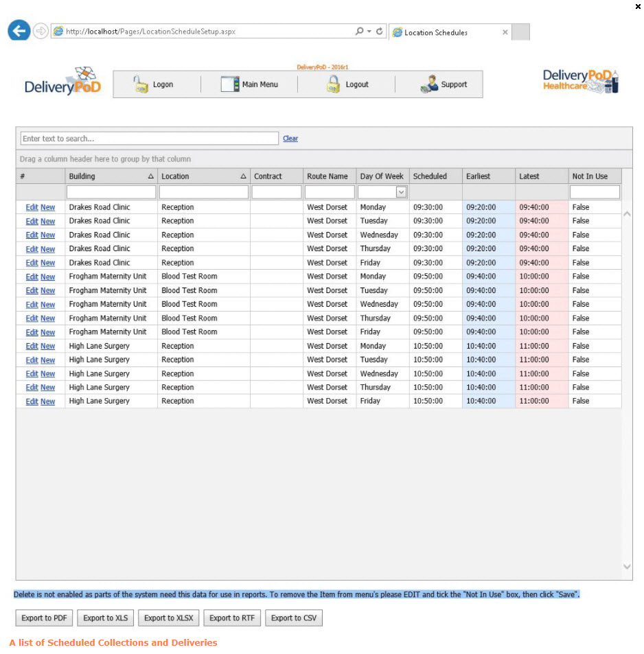Click the Export to CSV button
The height and width of the screenshot is (654, 644).
pos(294,618)
